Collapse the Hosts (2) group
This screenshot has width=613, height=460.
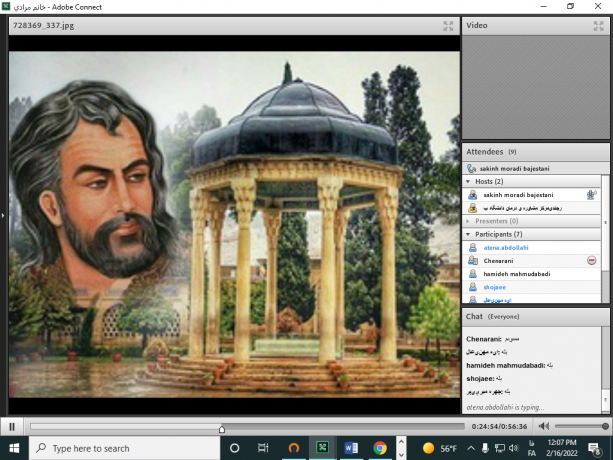tap(468, 181)
